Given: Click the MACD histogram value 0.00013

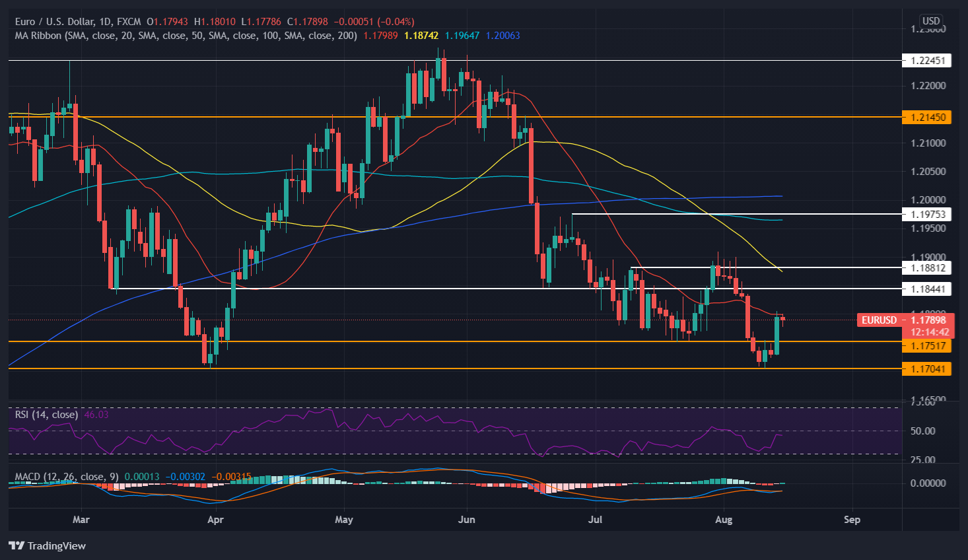Looking at the screenshot, I should click(x=141, y=476).
